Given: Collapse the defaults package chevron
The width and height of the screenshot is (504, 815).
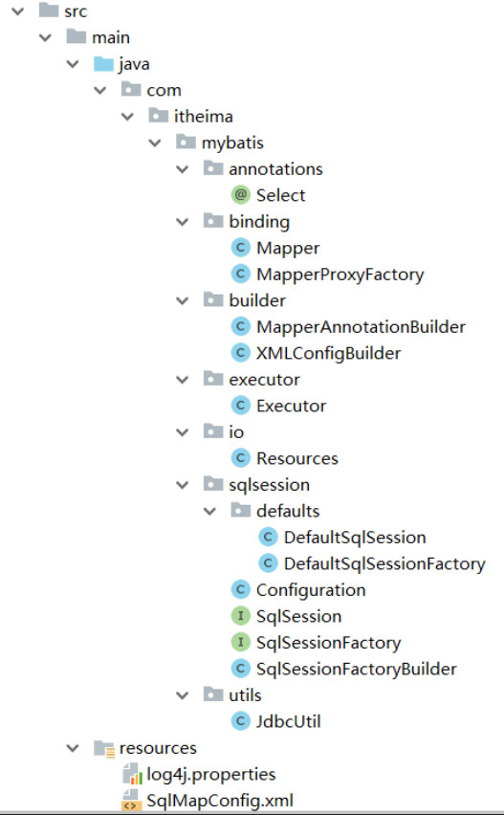Looking at the screenshot, I should [x=209, y=511].
